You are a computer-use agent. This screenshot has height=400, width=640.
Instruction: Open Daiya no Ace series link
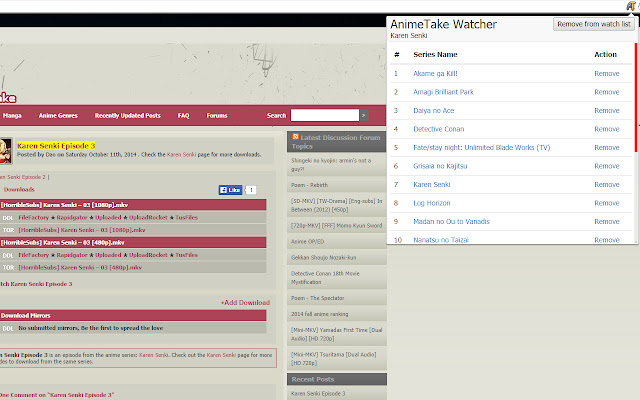click(x=433, y=111)
